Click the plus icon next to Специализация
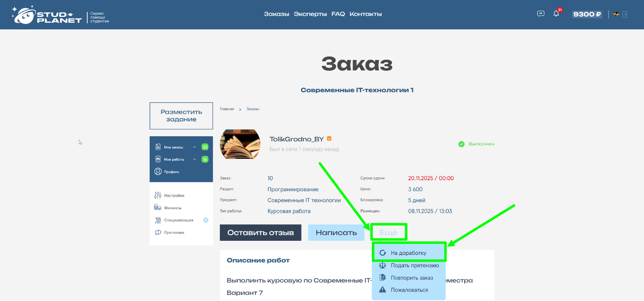Image resolution: width=644 pixels, height=301 pixels. [x=206, y=220]
